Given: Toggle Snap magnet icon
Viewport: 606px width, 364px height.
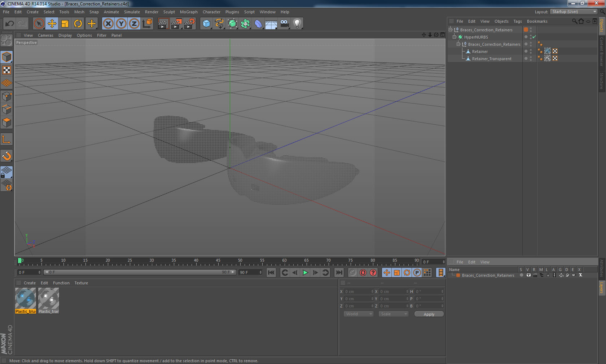Looking at the screenshot, I should pyautogui.click(x=6, y=156).
